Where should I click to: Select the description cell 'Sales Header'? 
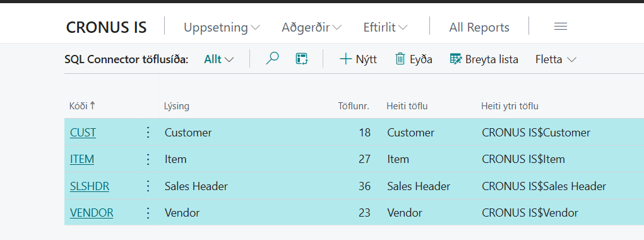coord(196,186)
